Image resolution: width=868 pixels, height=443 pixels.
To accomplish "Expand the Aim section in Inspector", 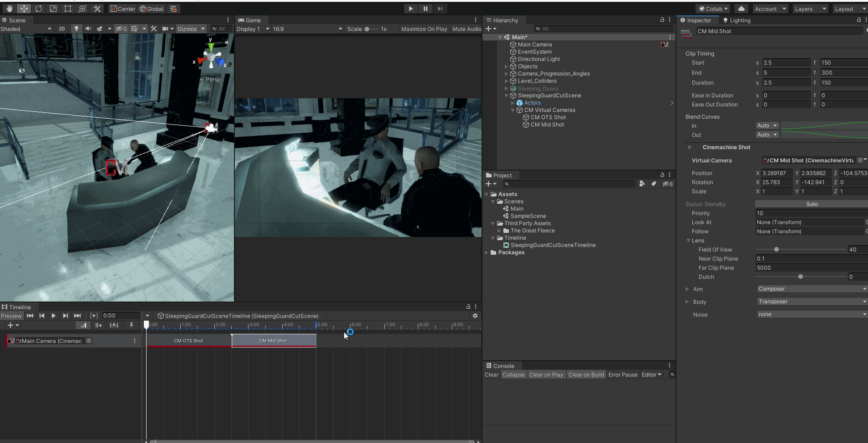I will tap(687, 289).
